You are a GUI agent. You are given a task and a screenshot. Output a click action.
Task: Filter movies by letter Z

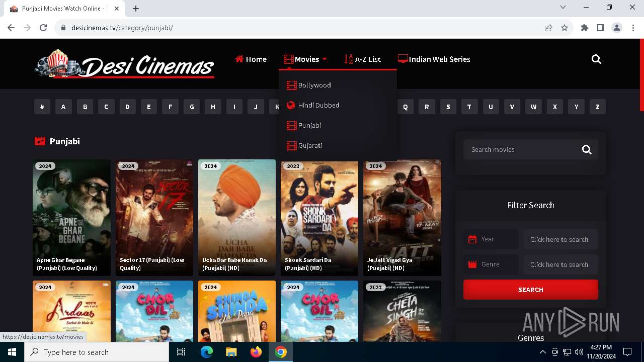(598, 107)
